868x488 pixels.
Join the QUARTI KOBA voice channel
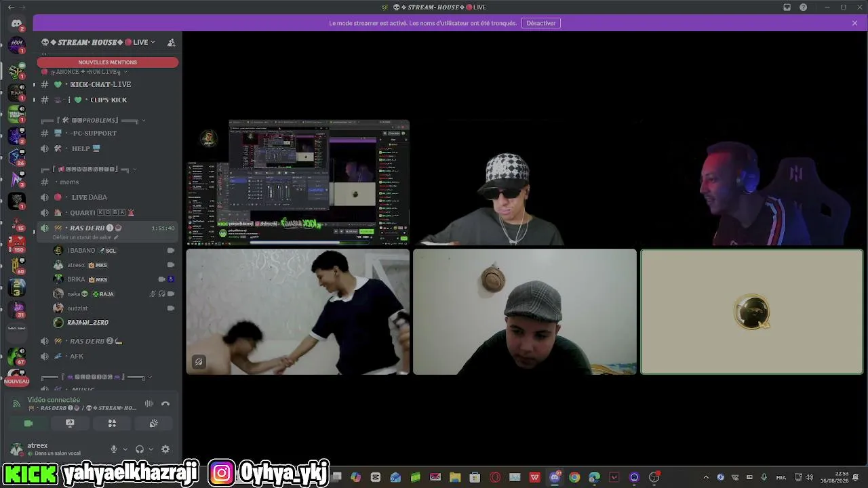coord(106,212)
